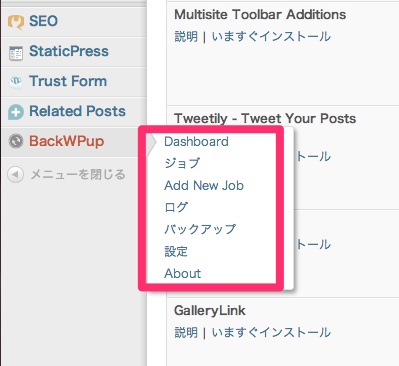Click 説明 link under Multisite Toolbar Additions
The image size is (399, 366).
186,36
